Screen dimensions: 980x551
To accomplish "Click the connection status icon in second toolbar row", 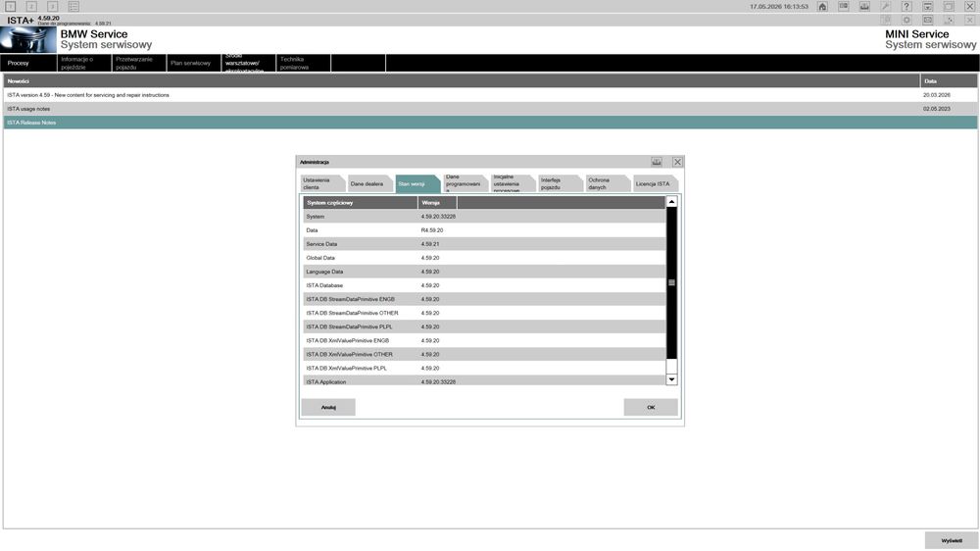I will (949, 20).
